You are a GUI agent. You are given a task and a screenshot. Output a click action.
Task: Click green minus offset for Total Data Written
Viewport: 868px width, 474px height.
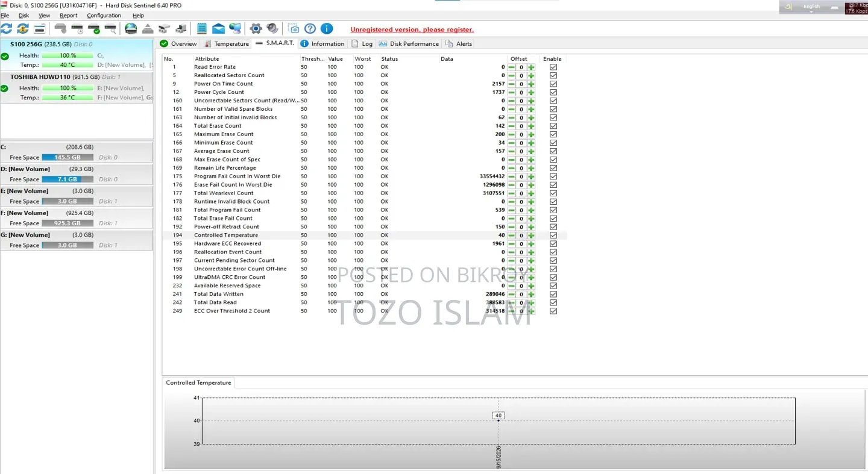[511, 295]
